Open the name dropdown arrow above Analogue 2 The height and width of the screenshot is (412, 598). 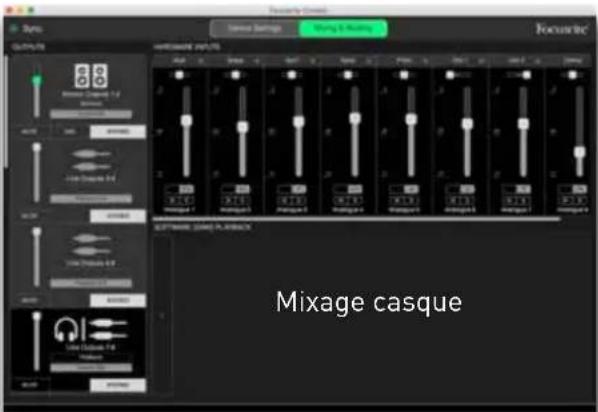(257, 61)
